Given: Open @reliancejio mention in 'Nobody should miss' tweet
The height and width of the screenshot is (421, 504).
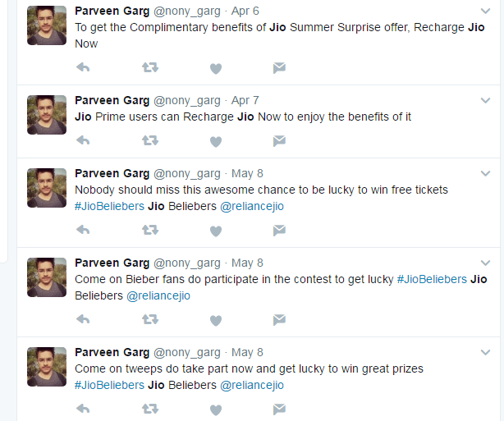Looking at the screenshot, I should point(252,206).
